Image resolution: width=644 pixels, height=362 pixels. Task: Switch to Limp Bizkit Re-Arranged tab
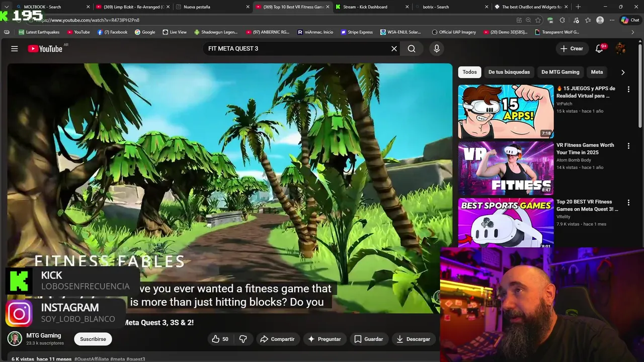(x=132, y=7)
